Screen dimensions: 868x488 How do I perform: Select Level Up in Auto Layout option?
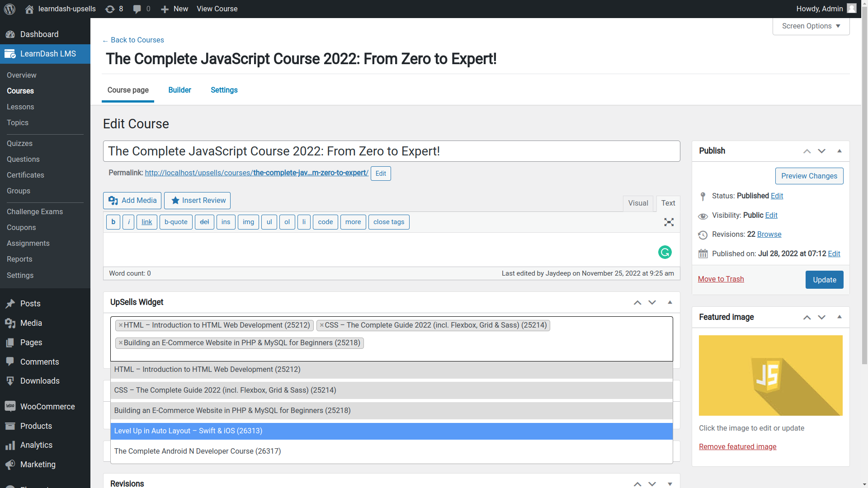tap(392, 431)
